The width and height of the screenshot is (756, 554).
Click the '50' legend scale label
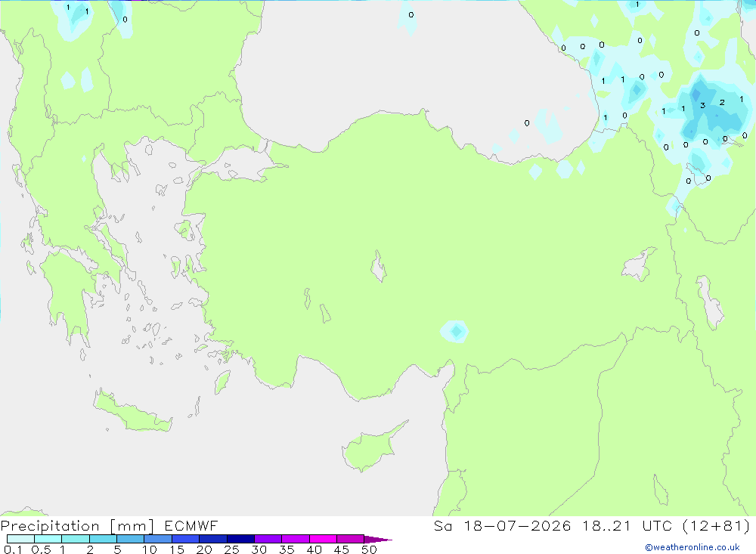pos(370,549)
